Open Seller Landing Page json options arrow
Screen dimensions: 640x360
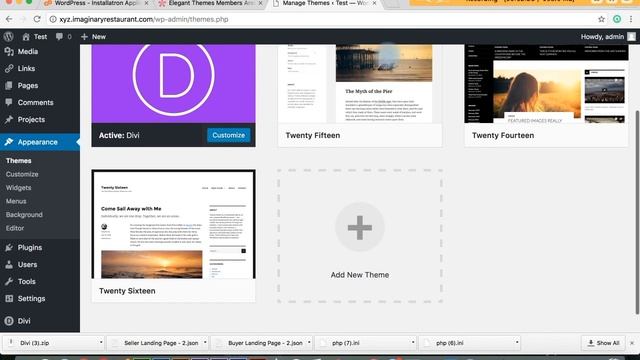click(x=205, y=342)
